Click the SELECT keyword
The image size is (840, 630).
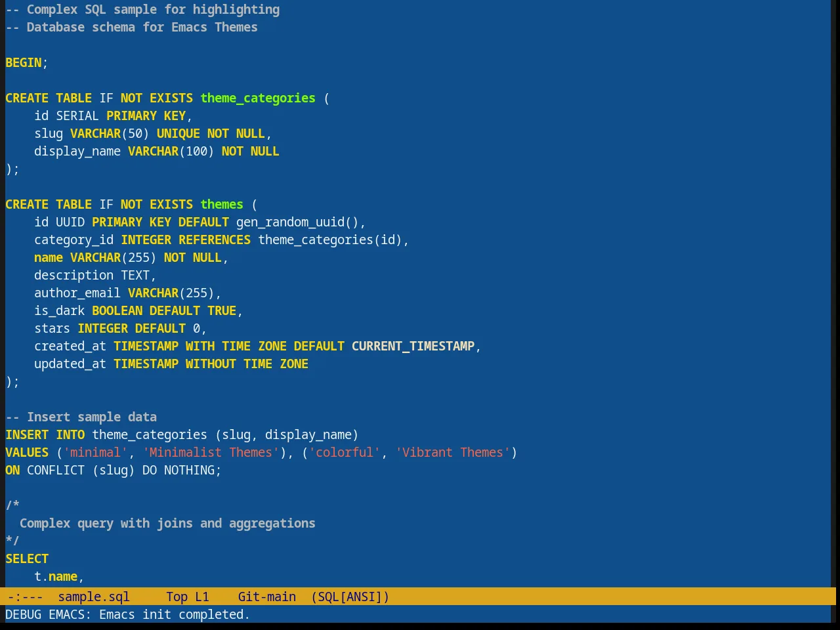coord(27,558)
